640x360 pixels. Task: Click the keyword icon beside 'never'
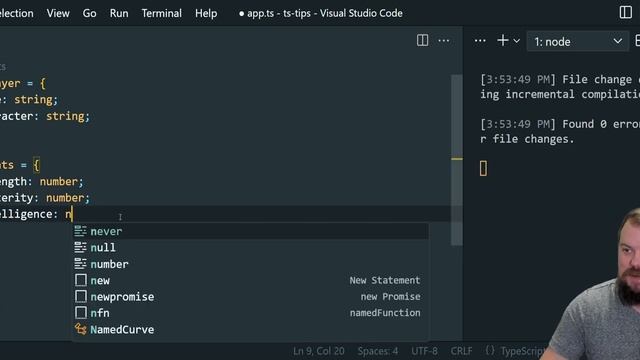point(80,231)
